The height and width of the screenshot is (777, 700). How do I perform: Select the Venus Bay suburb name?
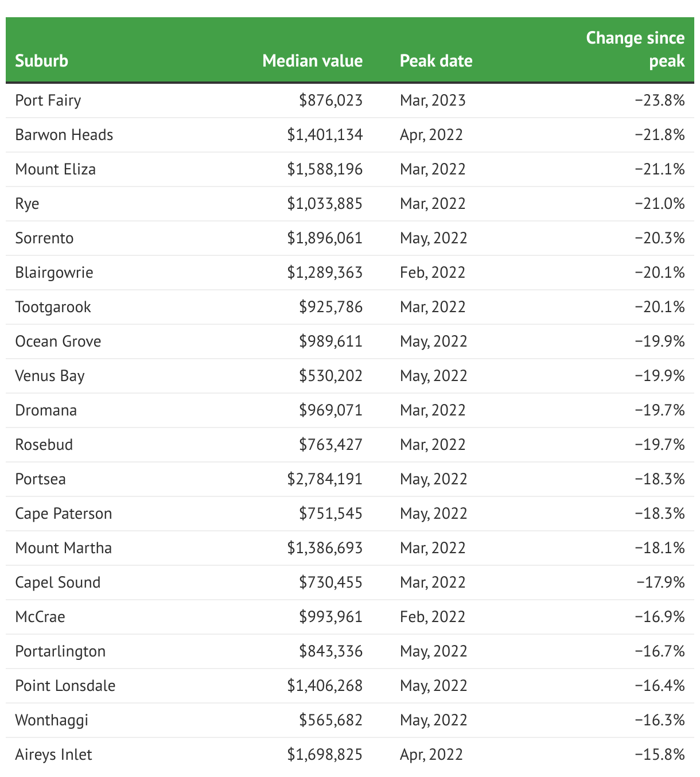(x=50, y=376)
